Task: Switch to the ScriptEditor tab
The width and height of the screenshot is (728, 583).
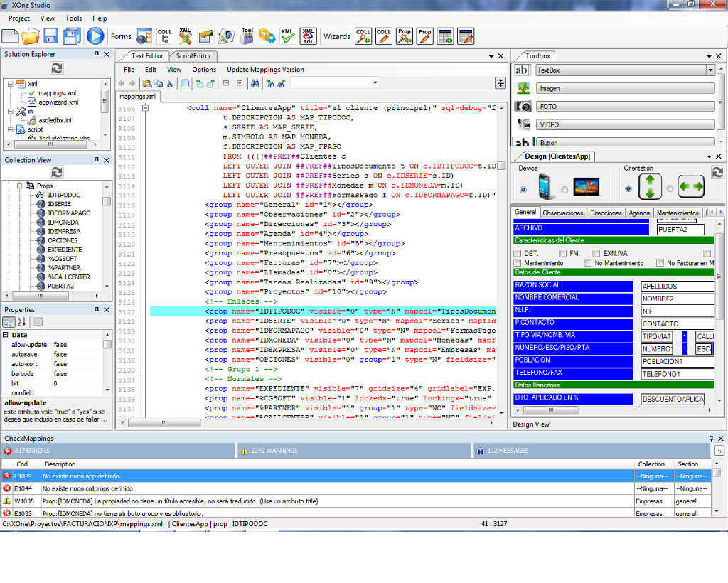Action: pyautogui.click(x=193, y=55)
